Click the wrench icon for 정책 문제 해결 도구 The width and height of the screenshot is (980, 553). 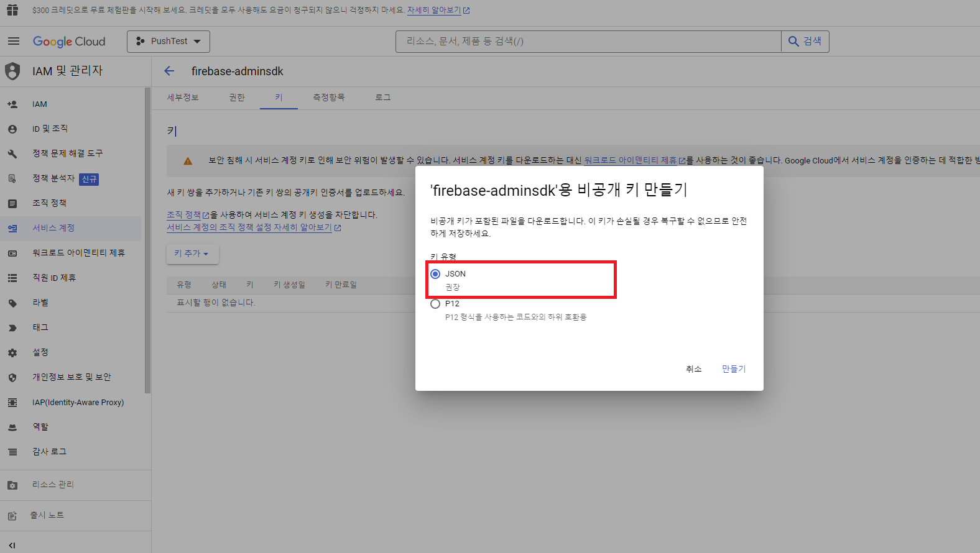(x=12, y=154)
